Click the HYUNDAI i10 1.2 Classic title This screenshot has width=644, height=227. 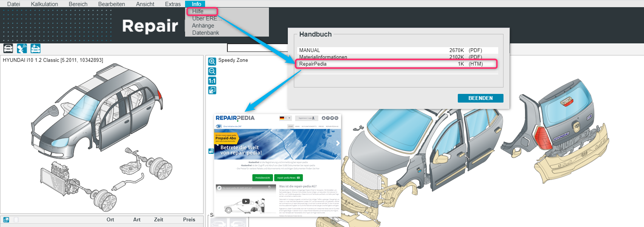[x=53, y=60]
